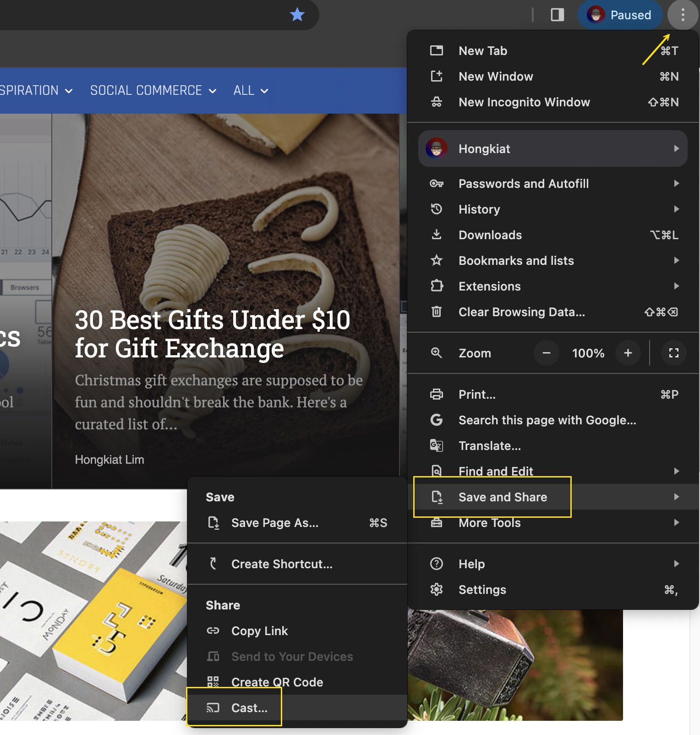Viewport: 700px width, 735px height.
Task: Expand the Extensions submenu arrow
Action: (676, 286)
